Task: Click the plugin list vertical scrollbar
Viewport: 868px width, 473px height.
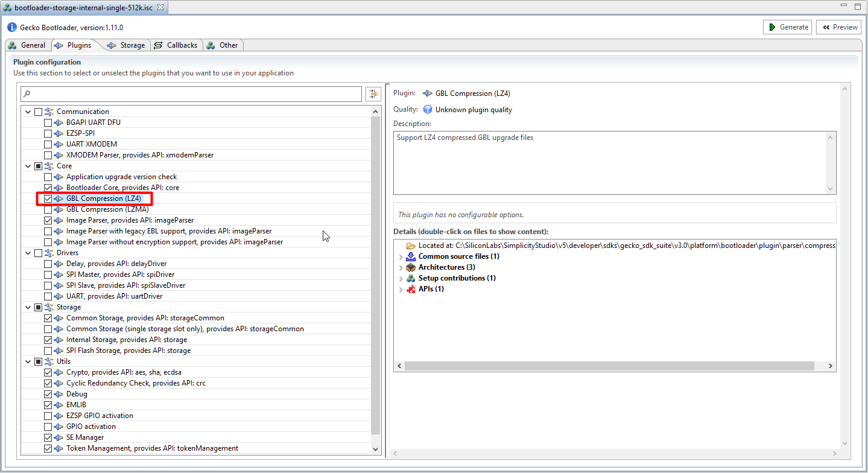Action: click(x=375, y=275)
